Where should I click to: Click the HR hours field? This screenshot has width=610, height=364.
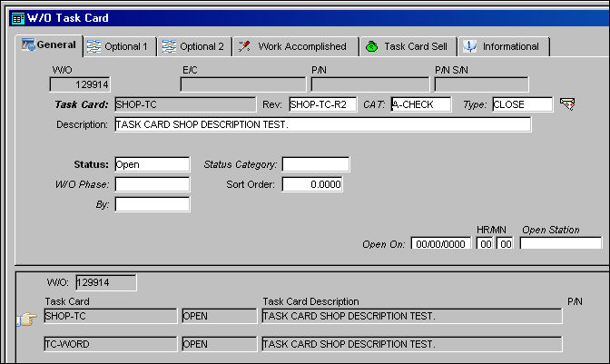pos(485,243)
